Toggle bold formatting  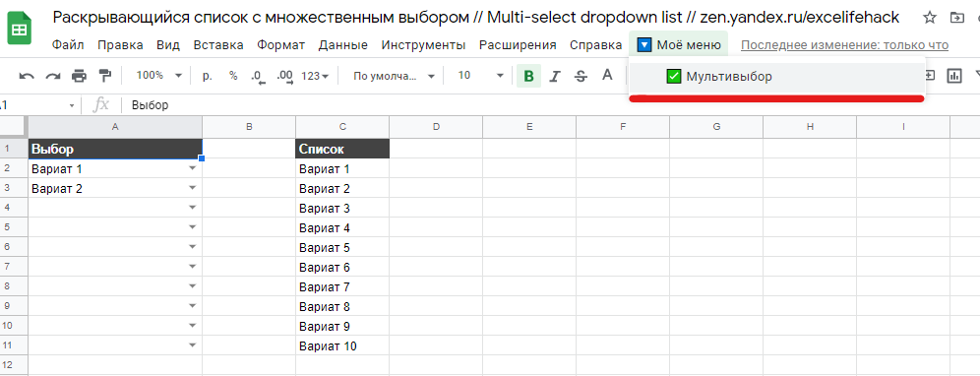pos(528,77)
